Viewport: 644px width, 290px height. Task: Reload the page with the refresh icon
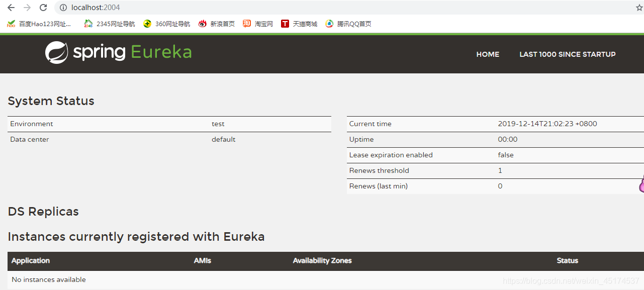pyautogui.click(x=43, y=8)
